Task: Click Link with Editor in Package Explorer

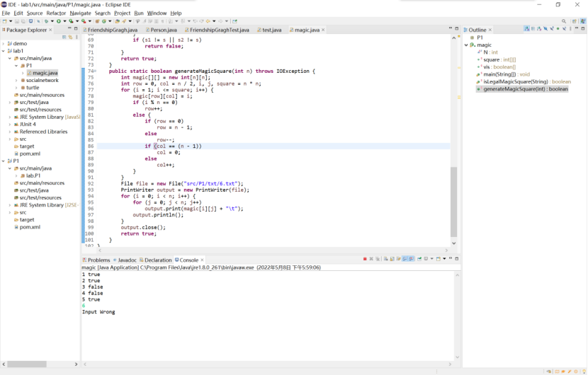Action: pyautogui.click(x=70, y=37)
